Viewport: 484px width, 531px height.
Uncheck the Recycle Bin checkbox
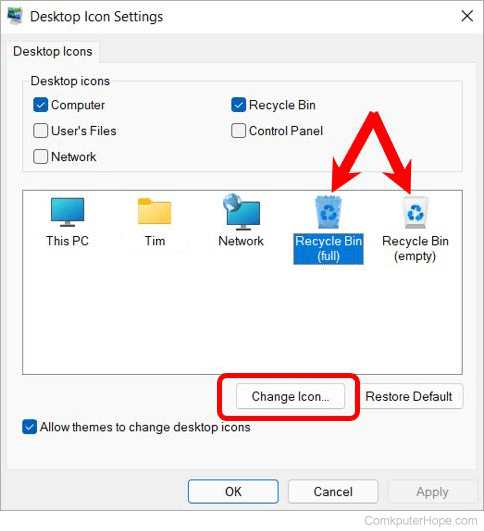(238, 105)
